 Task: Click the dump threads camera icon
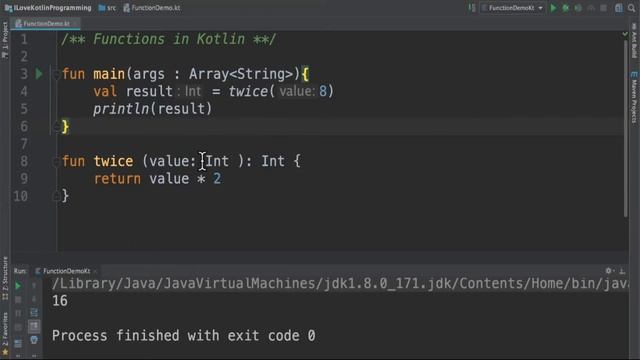18,327
